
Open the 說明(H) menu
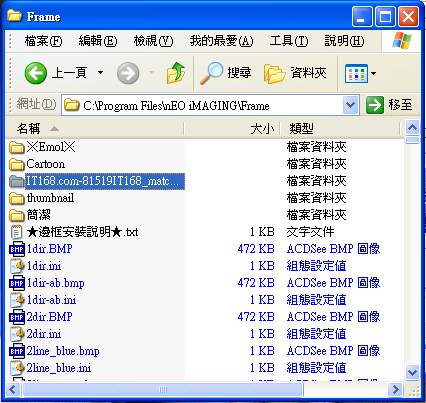[x=344, y=41]
